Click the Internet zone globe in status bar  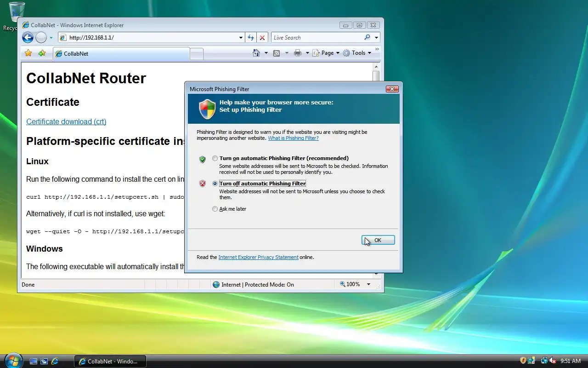[216, 285]
